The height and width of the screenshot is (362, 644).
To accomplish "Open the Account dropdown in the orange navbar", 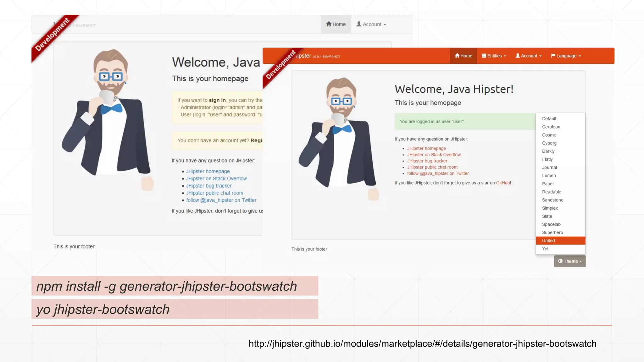I will tap(528, 56).
